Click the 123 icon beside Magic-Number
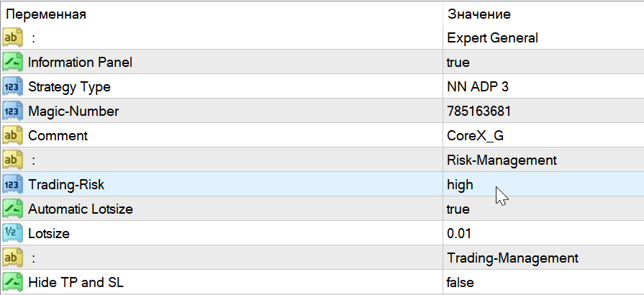The width and height of the screenshot is (644, 295). (x=13, y=112)
